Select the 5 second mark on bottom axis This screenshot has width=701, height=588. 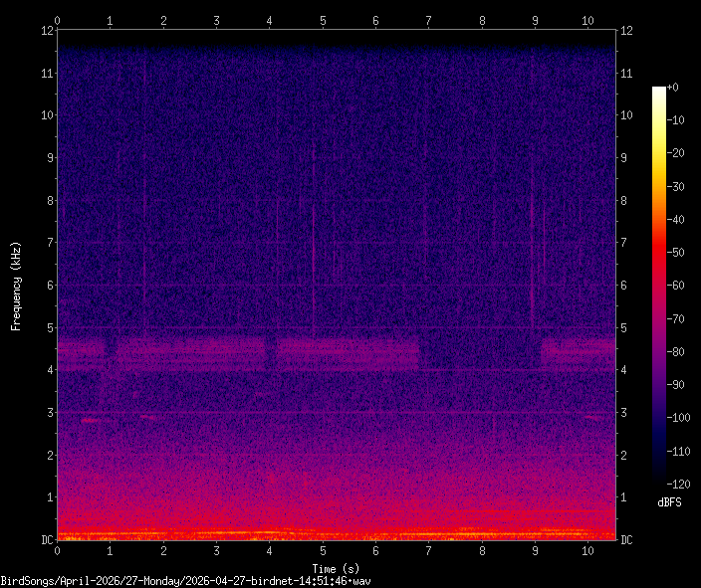(x=323, y=550)
